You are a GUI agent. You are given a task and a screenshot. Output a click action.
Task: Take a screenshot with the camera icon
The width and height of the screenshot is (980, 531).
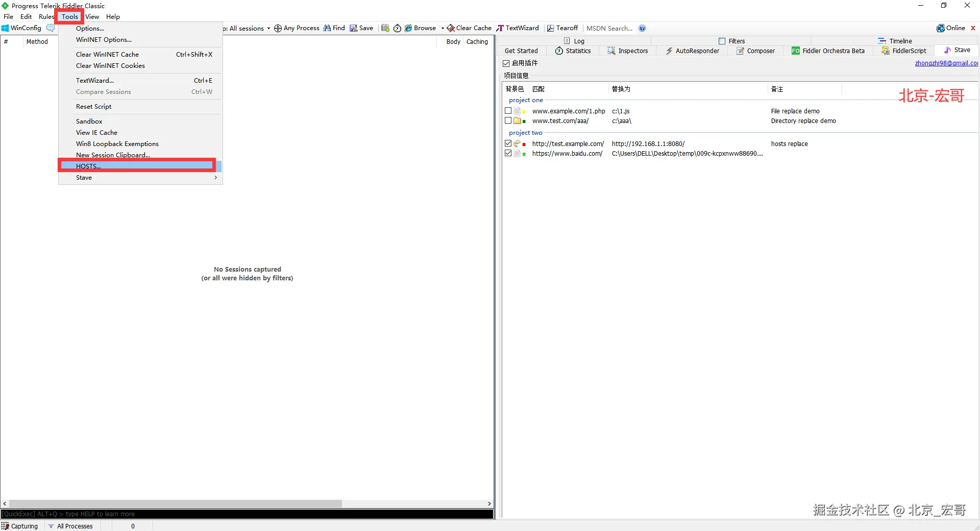(385, 28)
